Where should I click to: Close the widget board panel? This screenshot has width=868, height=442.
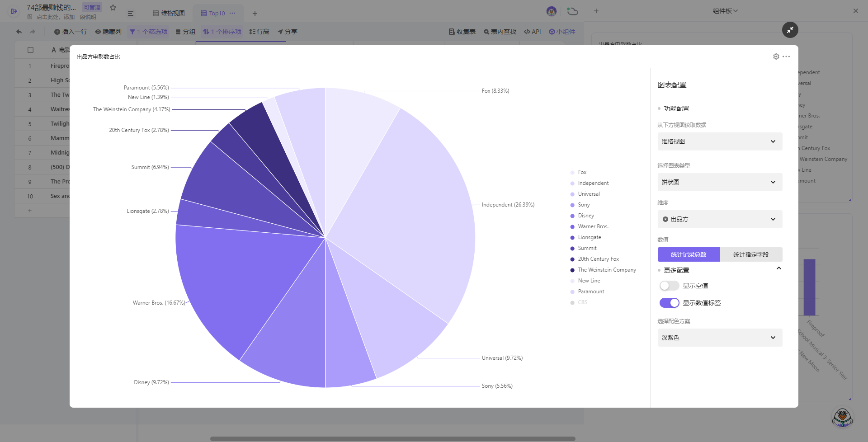pyautogui.click(x=855, y=11)
